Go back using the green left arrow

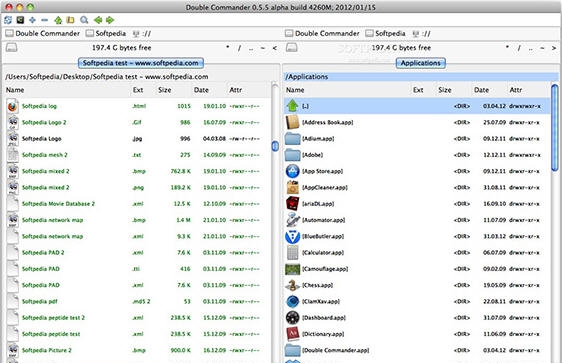tap(97, 20)
